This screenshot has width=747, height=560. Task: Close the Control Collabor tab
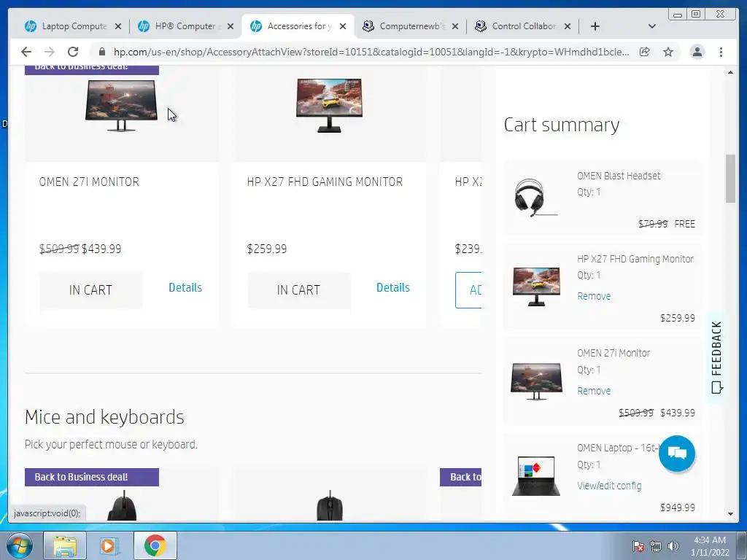pyautogui.click(x=568, y=26)
